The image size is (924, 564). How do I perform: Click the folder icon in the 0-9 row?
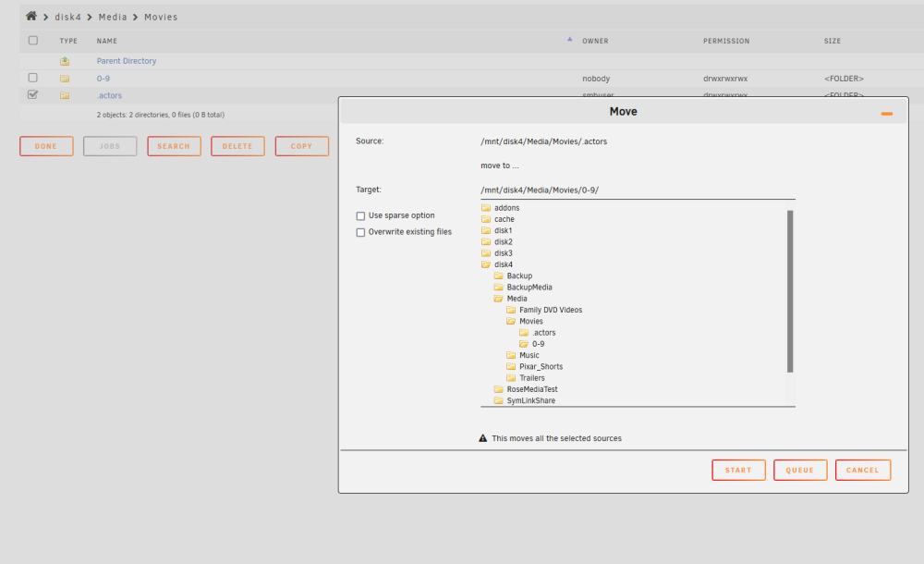(65, 79)
